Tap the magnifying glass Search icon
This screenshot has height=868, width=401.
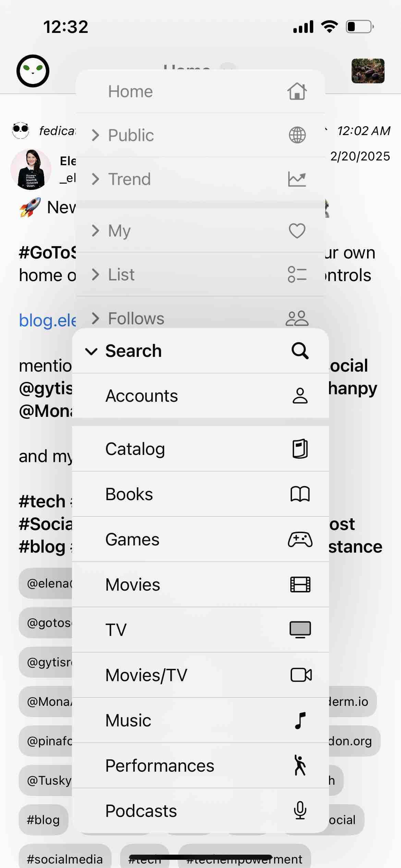[x=300, y=351]
